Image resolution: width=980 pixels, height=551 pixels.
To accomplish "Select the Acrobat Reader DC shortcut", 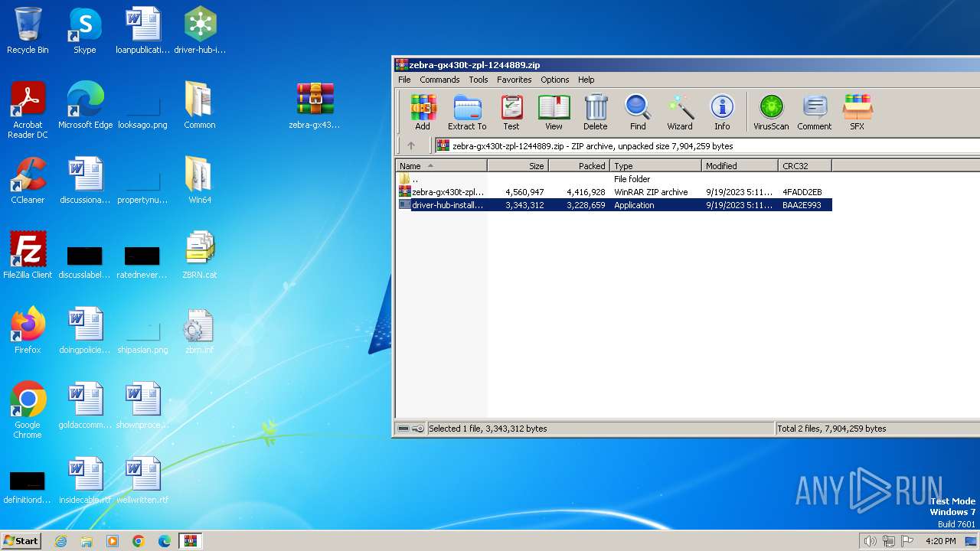I will (x=28, y=110).
